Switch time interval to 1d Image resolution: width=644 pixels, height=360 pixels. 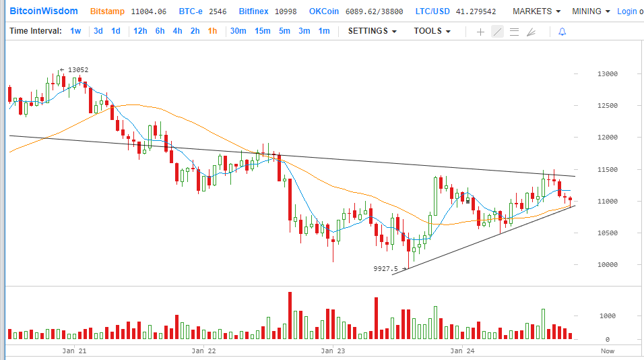[116, 31]
